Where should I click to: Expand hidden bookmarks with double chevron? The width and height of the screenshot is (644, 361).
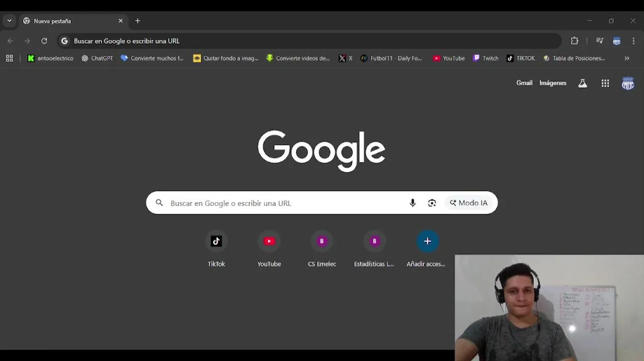coord(627,58)
